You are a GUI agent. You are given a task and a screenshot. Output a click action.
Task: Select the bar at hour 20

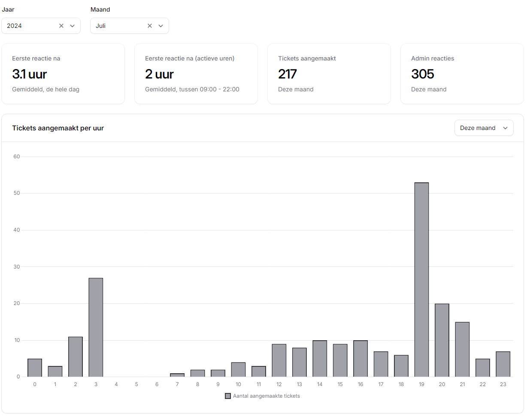pyautogui.click(x=442, y=340)
